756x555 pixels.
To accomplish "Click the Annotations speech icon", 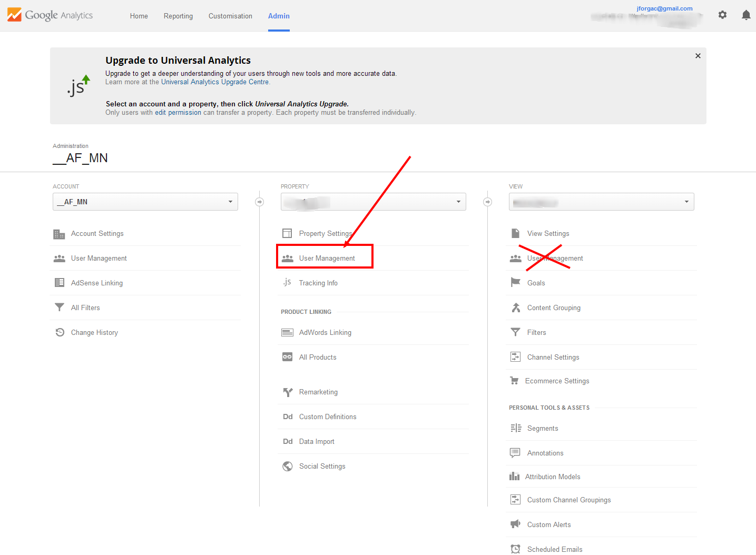I will 515,453.
